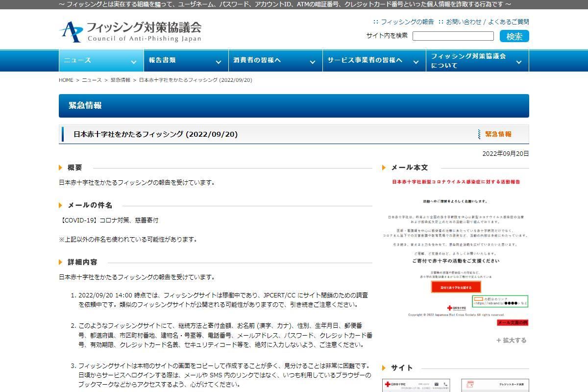This screenshot has width=588, height=392.
Task: Click the 概要 section heading
Action: click(x=74, y=168)
